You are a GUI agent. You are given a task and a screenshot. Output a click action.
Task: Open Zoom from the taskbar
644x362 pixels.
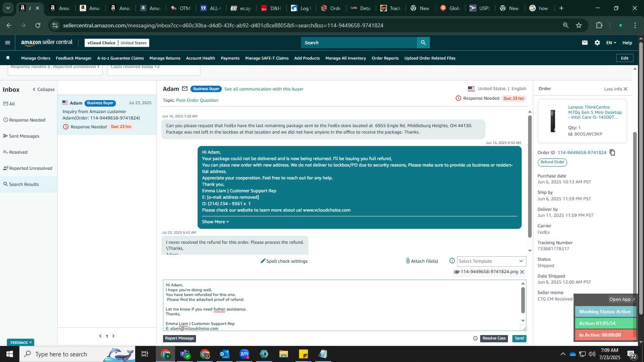244,354
